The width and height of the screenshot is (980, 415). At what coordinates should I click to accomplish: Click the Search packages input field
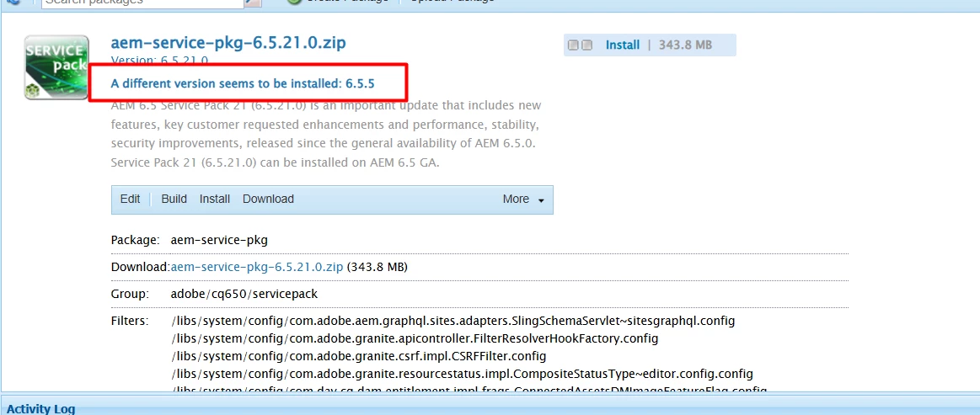tap(142, 2)
